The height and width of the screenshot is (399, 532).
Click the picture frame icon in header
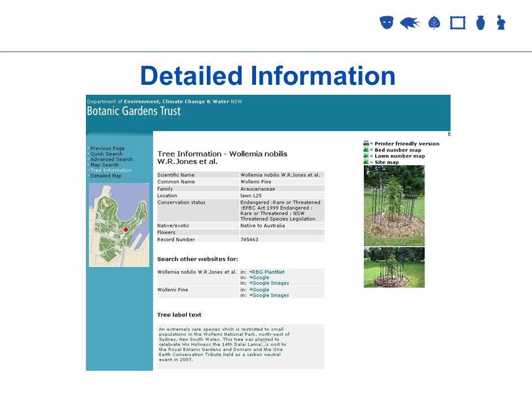click(x=458, y=23)
